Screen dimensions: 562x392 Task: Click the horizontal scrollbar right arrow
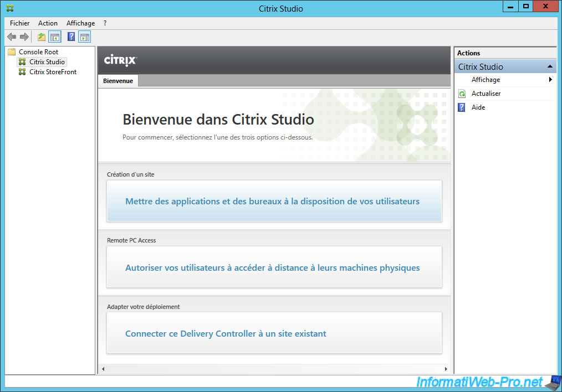tap(446, 369)
